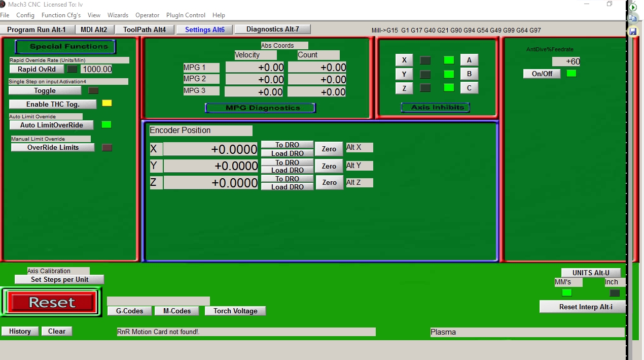Click the Z axis inhibit LED
644x360 pixels.
pyautogui.click(x=425, y=88)
